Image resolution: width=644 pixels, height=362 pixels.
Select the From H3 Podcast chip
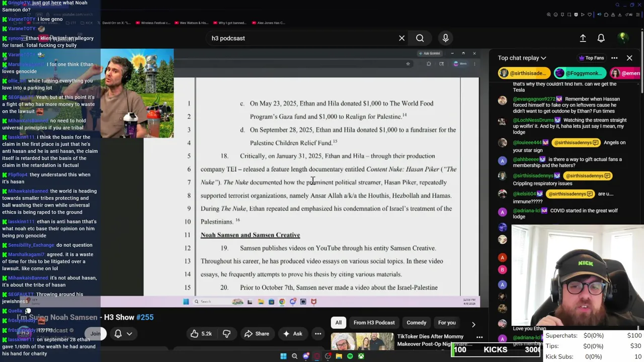pyautogui.click(x=374, y=323)
